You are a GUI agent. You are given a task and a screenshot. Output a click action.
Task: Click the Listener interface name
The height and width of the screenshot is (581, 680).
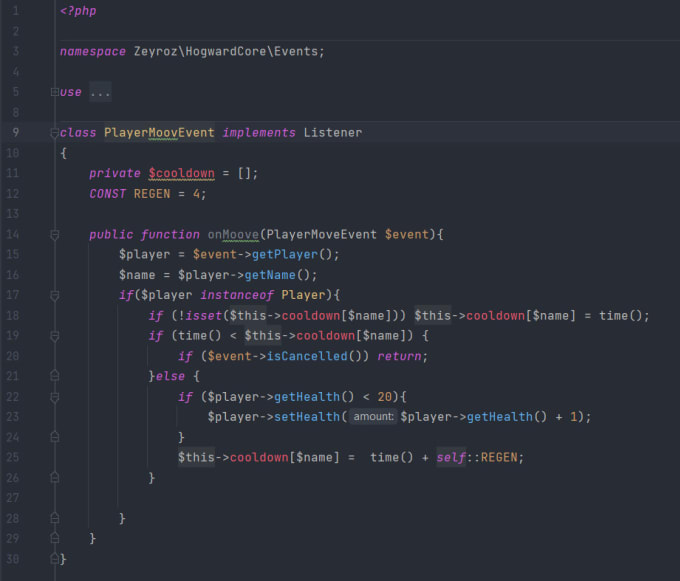333,133
